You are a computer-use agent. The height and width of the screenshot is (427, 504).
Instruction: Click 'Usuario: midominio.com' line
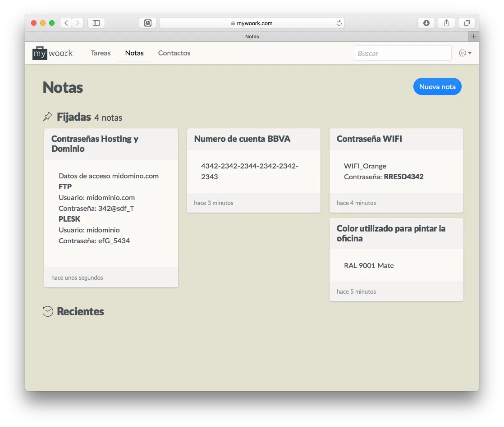coord(97,197)
